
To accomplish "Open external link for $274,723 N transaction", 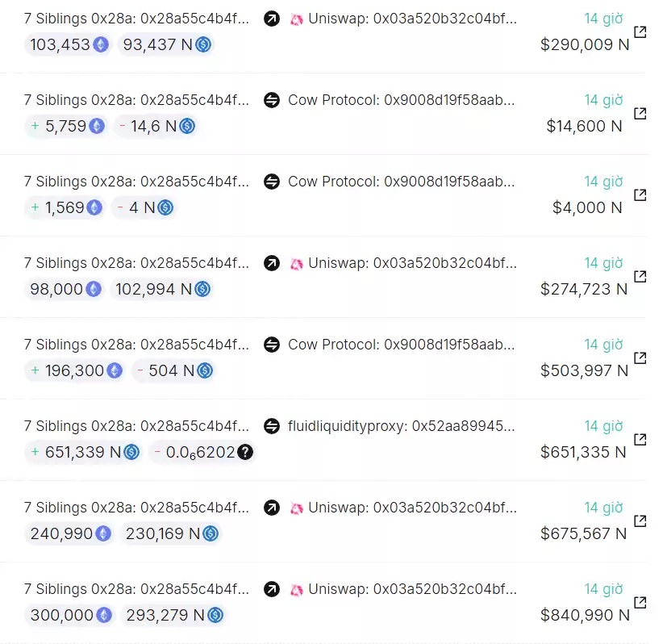I will pos(640,277).
